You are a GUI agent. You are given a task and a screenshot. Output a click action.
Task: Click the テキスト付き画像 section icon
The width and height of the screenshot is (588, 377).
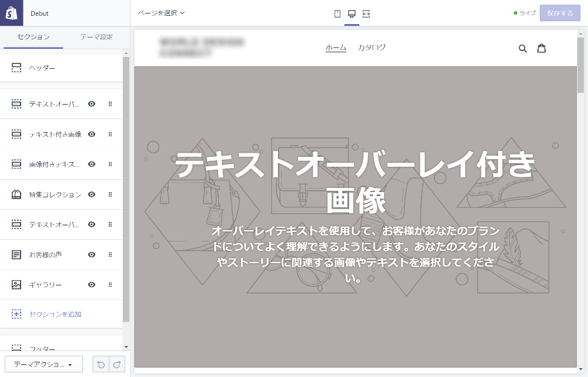[16, 134]
